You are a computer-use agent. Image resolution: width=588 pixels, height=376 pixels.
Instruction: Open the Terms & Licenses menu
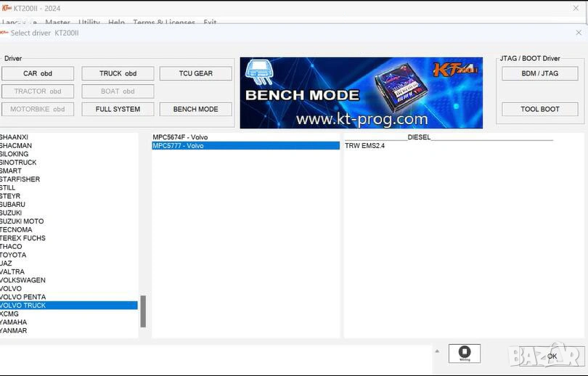pos(164,23)
